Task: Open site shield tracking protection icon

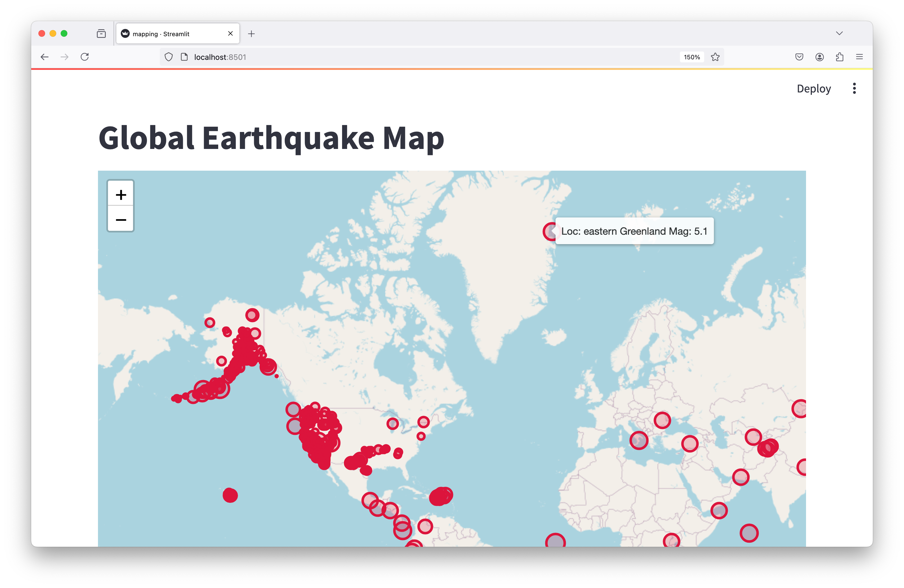Action: click(169, 57)
